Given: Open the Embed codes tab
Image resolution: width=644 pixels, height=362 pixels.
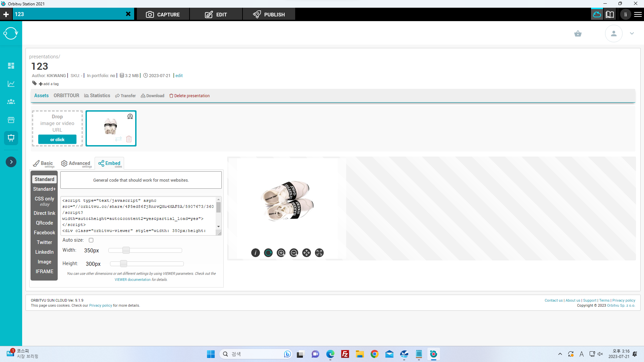Looking at the screenshot, I should (110, 164).
